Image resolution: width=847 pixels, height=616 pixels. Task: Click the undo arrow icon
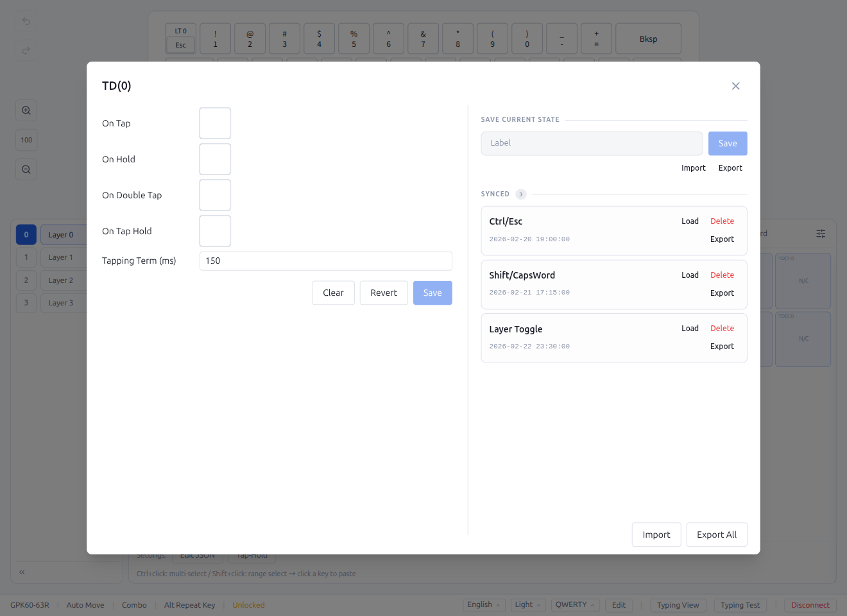[26, 21]
